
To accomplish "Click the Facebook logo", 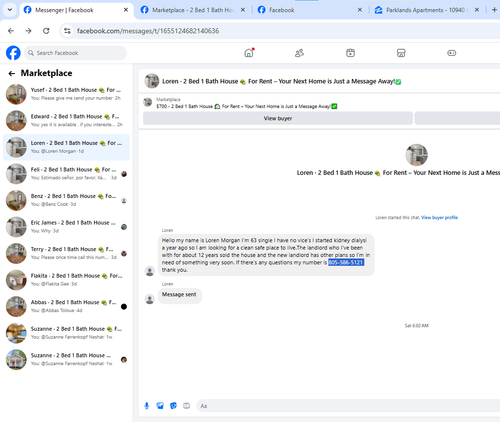I will [x=13, y=53].
